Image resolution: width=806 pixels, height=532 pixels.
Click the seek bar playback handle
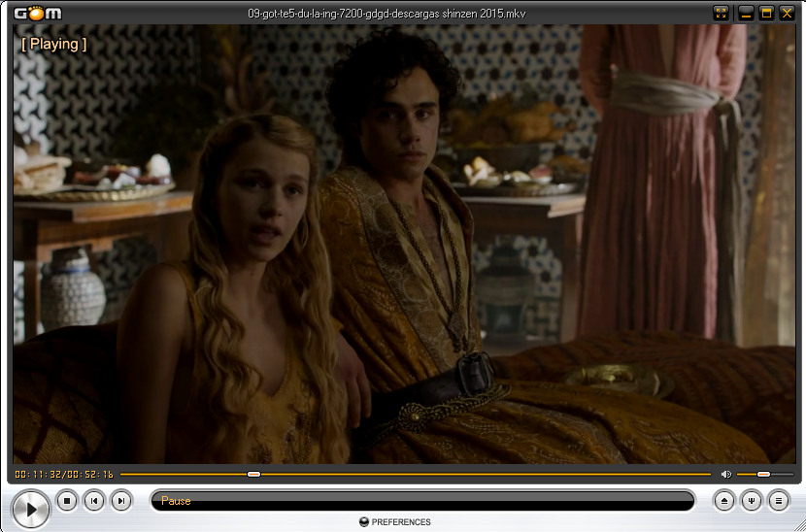(x=253, y=474)
